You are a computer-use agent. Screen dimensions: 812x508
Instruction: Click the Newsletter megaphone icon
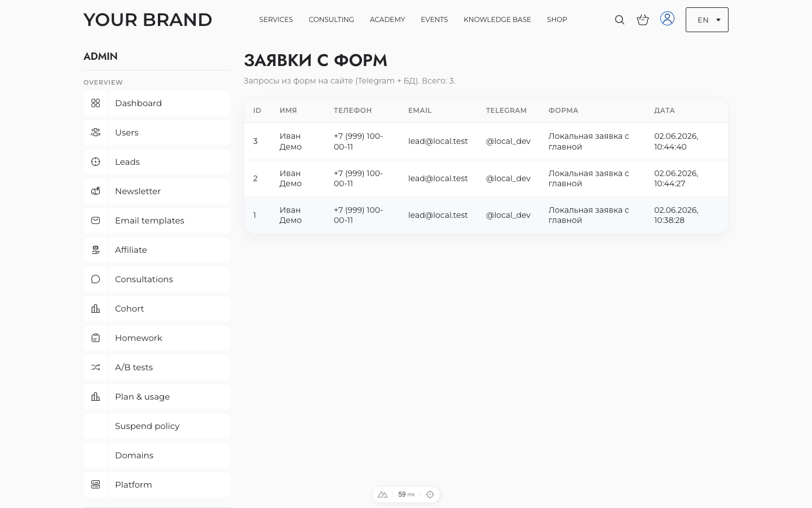[x=95, y=191]
